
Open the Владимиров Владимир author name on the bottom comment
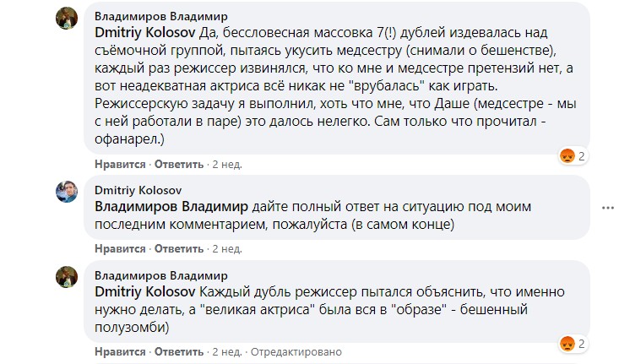[160, 275]
